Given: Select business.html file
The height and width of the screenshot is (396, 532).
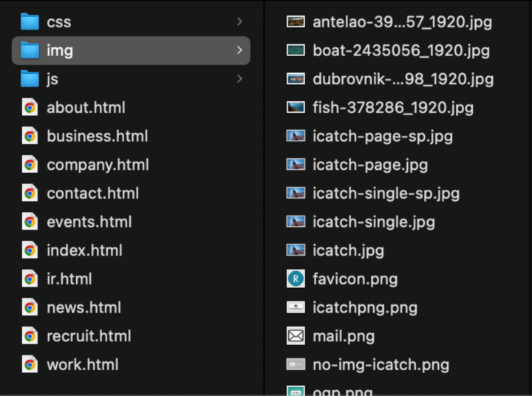Looking at the screenshot, I should coord(98,136).
